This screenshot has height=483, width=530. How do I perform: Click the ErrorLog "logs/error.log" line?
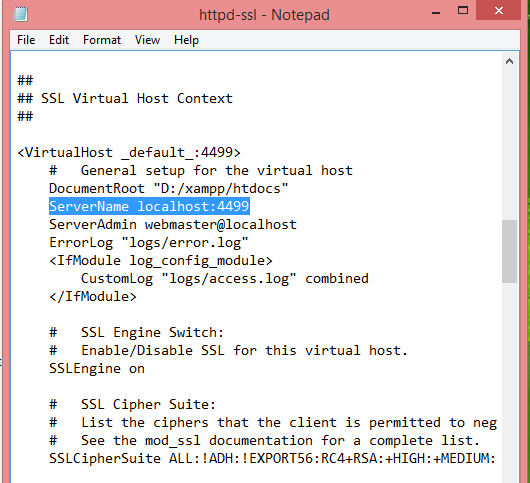click(x=149, y=242)
